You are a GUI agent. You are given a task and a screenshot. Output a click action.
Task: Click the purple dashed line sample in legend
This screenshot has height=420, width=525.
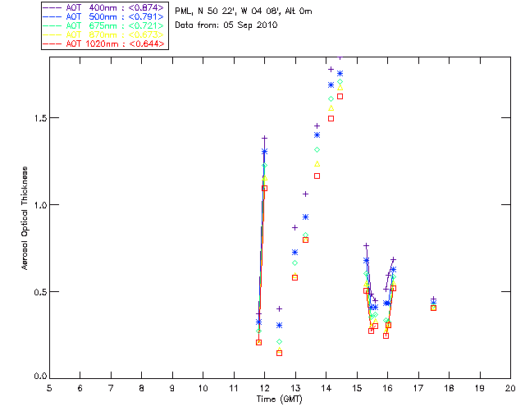52,7
